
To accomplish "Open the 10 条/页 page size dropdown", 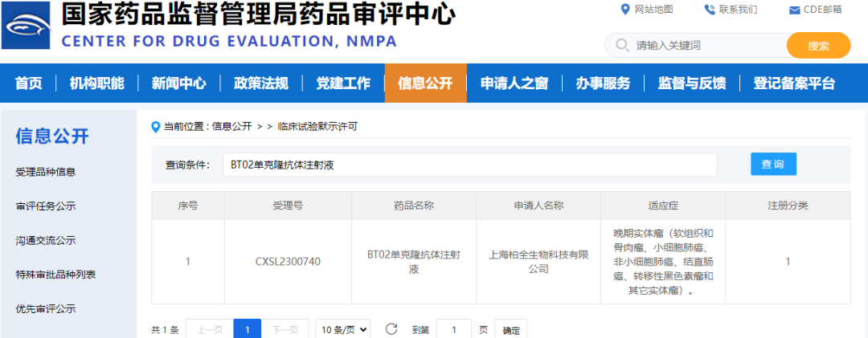I will point(343,330).
